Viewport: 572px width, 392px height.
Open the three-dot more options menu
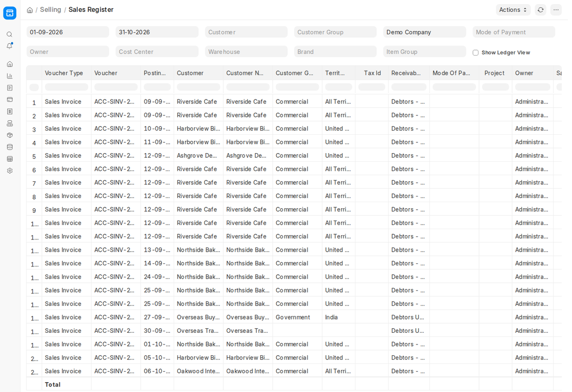[556, 10]
